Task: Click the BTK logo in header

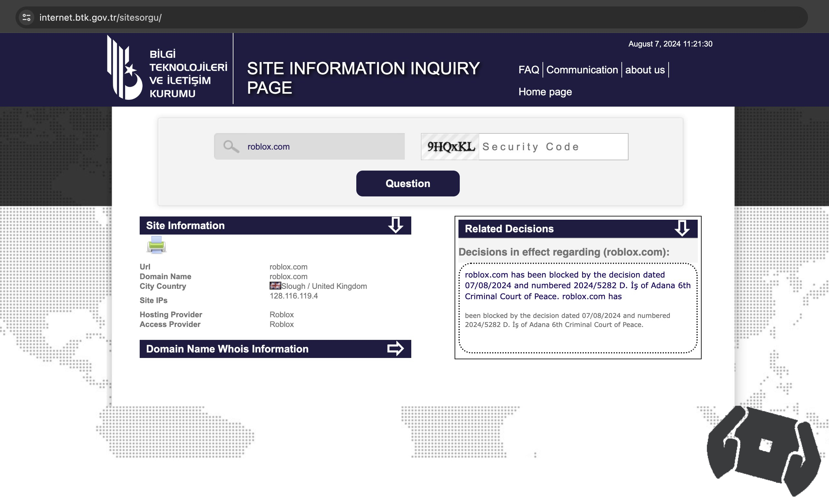Action: (x=167, y=68)
